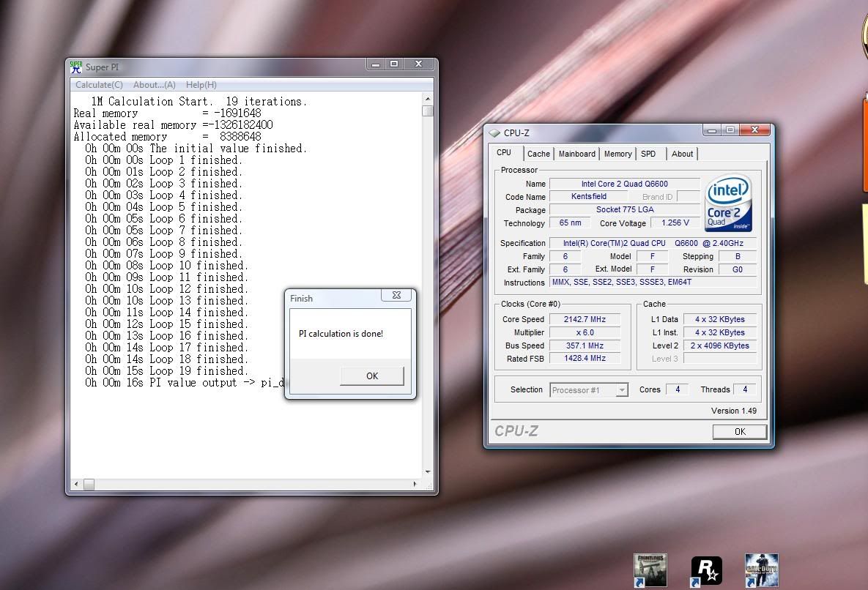This screenshot has height=590, width=868.
Task: Open the Help(H) menu in Super PI
Action: 201,85
